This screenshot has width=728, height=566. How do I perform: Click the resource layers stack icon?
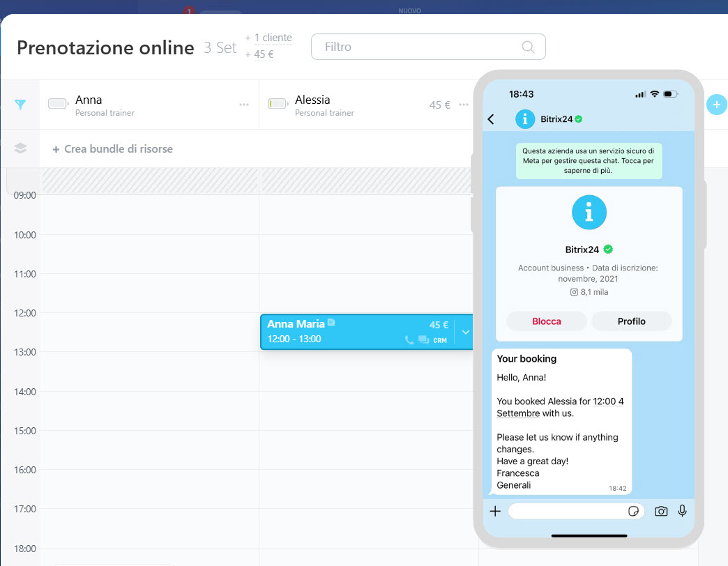[20, 148]
